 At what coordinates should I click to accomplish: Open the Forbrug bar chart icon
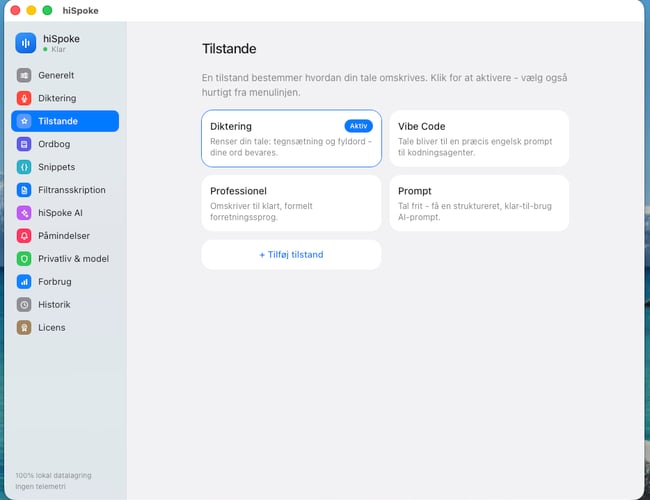(24, 282)
